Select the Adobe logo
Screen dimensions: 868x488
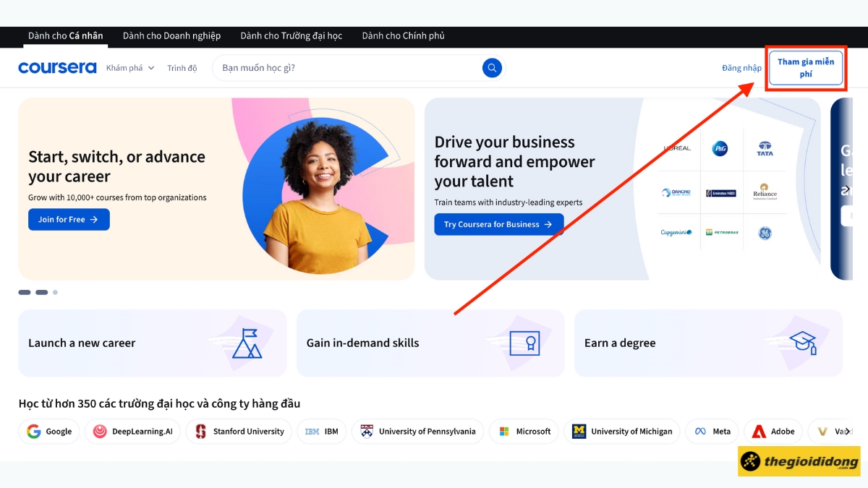point(773,432)
